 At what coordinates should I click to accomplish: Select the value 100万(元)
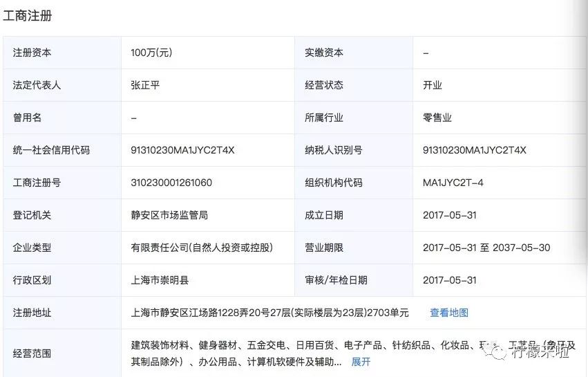coord(151,53)
